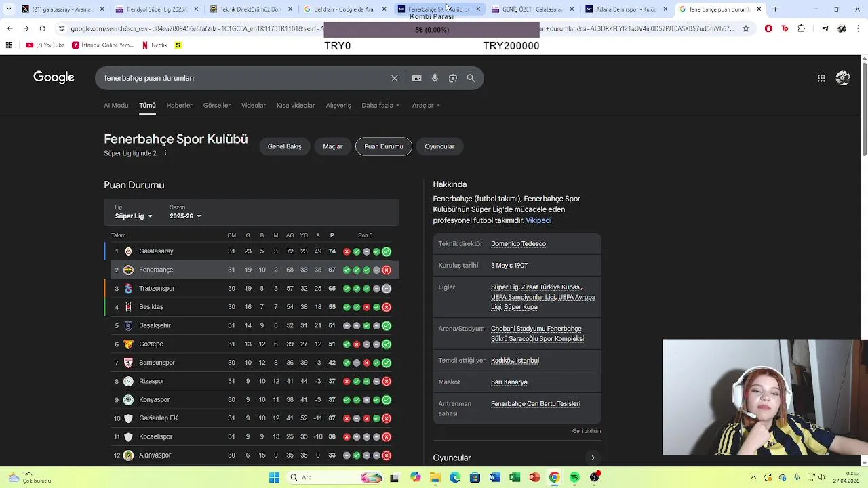868x488 pixels.
Task: Switch to the Görseller tab
Action: point(217,106)
